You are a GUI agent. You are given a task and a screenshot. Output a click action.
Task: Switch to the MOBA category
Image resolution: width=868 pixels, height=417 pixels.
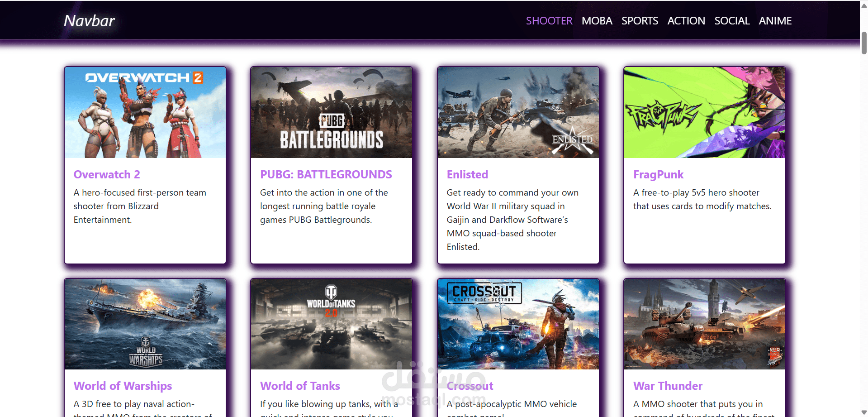[x=597, y=21]
